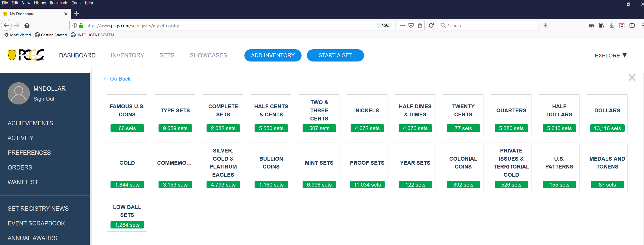Image resolution: width=644 pixels, height=245 pixels.
Task: Open the INTELLIGENT SYSTEM bookmark
Action: (x=94, y=35)
